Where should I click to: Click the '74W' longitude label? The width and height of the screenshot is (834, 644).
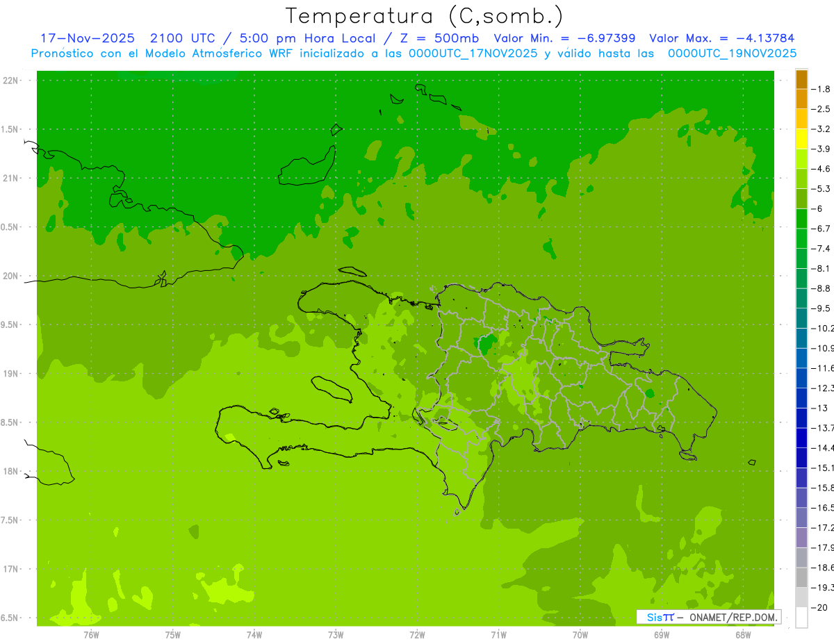click(x=254, y=634)
